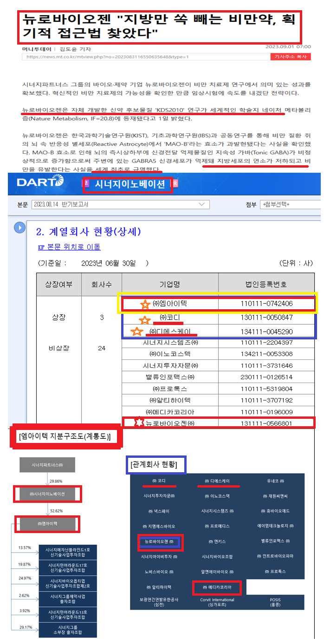Click ㈜ 휴바이오메드 in 관계회사 panel

(275, 511)
